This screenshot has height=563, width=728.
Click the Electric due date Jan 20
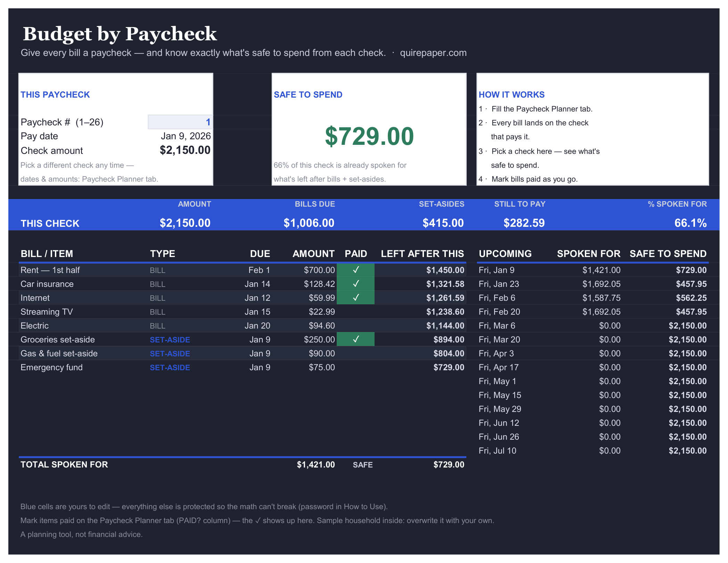click(x=257, y=325)
